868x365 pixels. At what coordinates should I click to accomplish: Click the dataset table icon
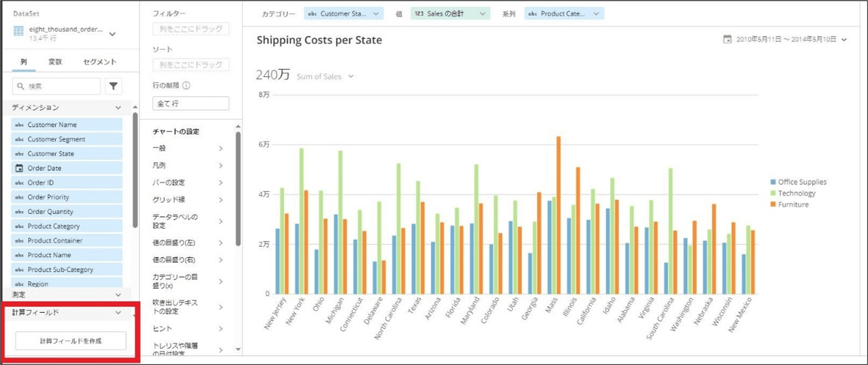(x=18, y=31)
